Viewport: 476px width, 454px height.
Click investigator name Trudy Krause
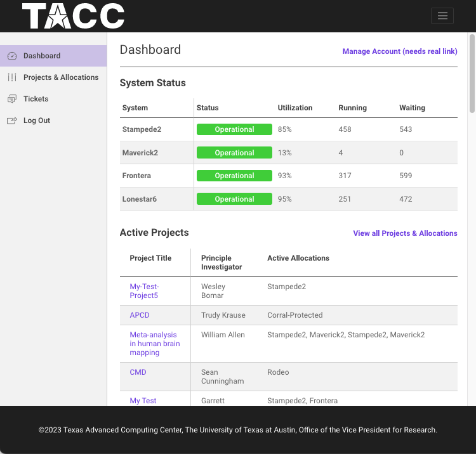click(223, 315)
